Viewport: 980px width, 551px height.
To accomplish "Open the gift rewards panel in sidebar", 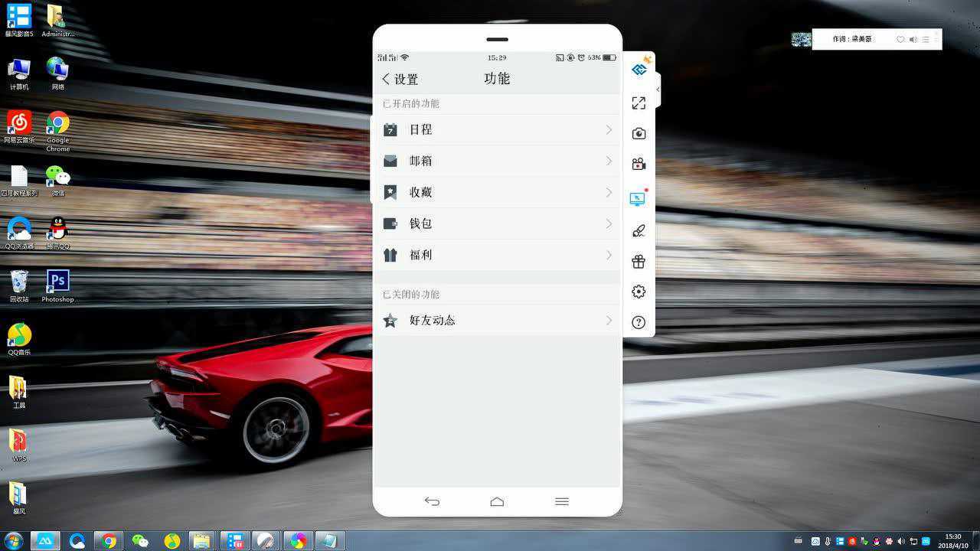I will pos(639,260).
